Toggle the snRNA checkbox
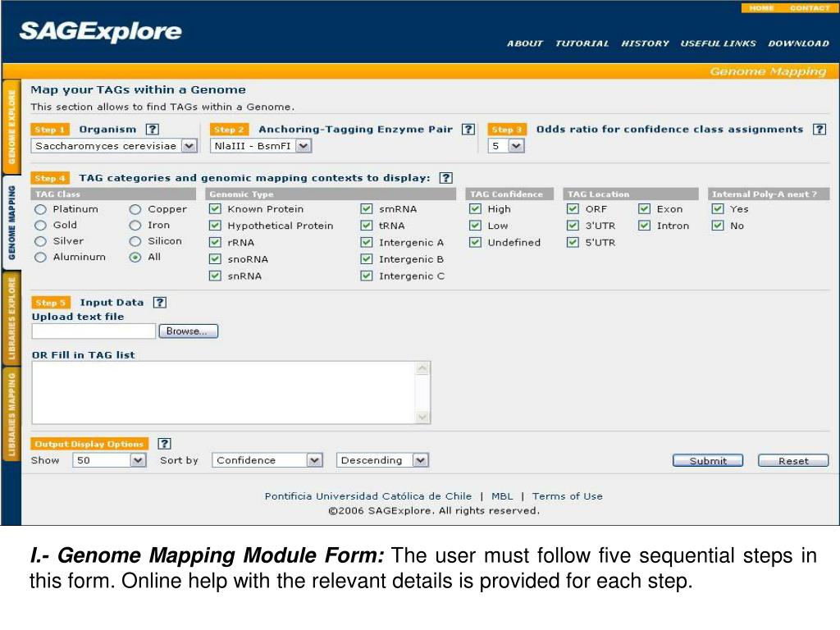This screenshot has height=630, width=840. [215, 276]
